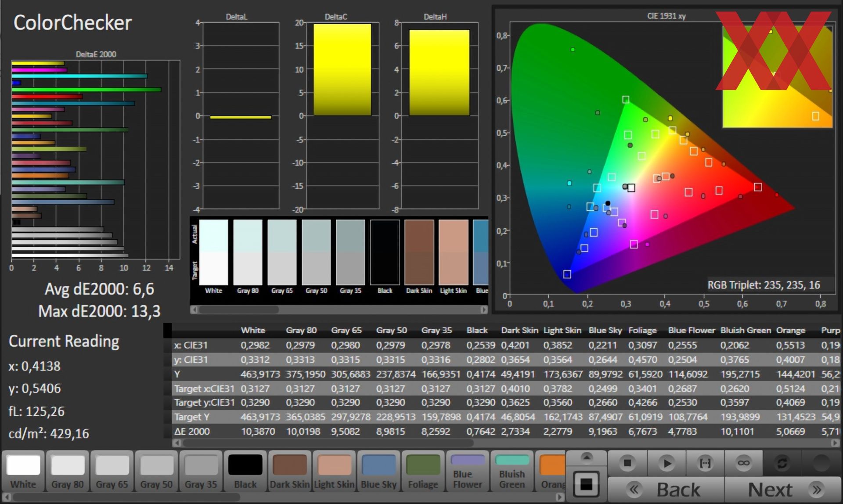843x504 pixels.
Task: Choose the Blue Flower patch button
Action: [x=468, y=472]
